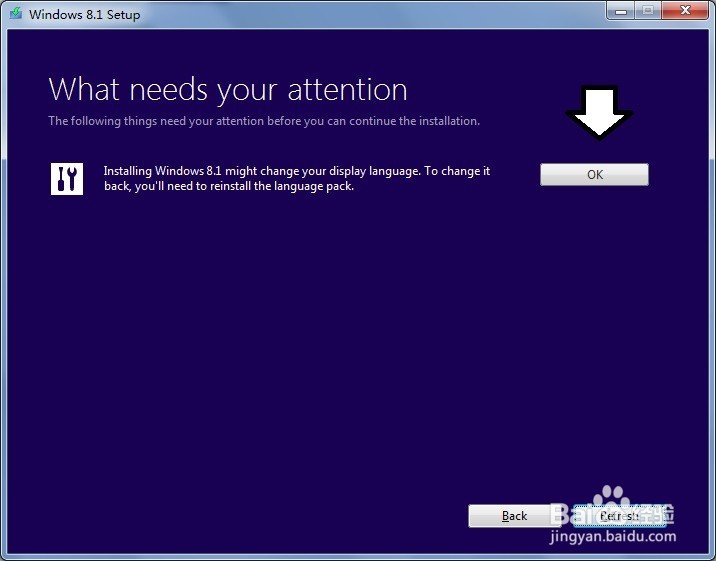Click the Windows 8.1 Setup title bar icon
This screenshot has width=716, height=561.
tap(16, 13)
